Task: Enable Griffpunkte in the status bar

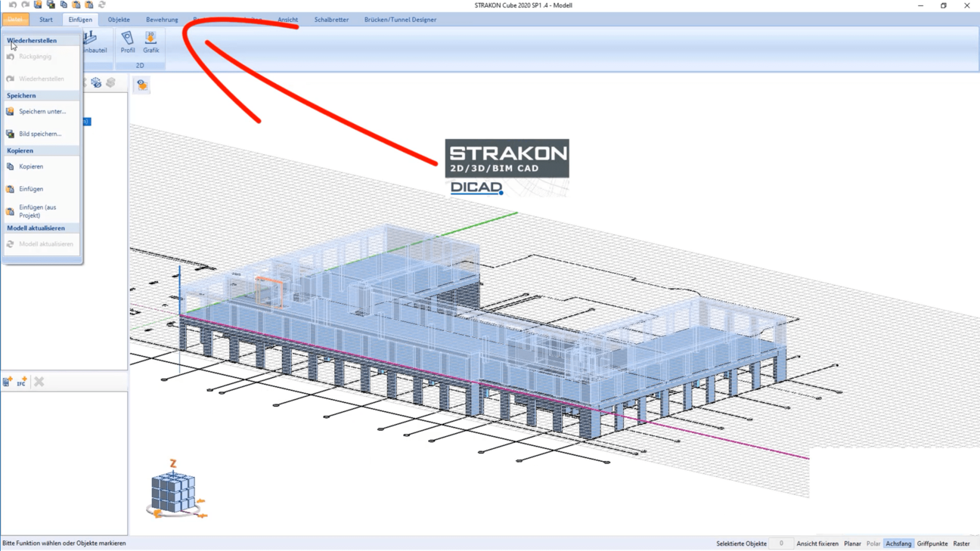Action: (x=932, y=543)
